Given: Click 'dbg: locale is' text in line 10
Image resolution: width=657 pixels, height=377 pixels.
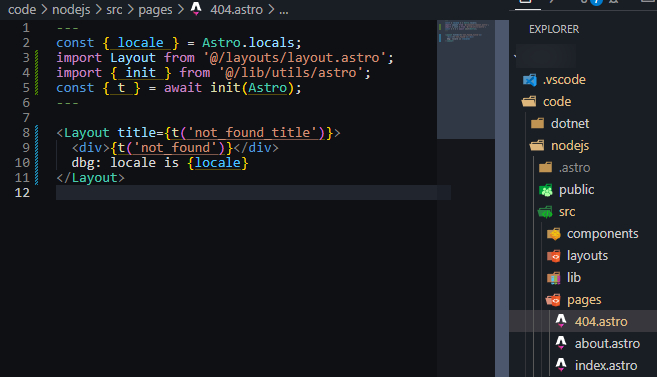Looking at the screenshot, I should (x=125, y=163).
